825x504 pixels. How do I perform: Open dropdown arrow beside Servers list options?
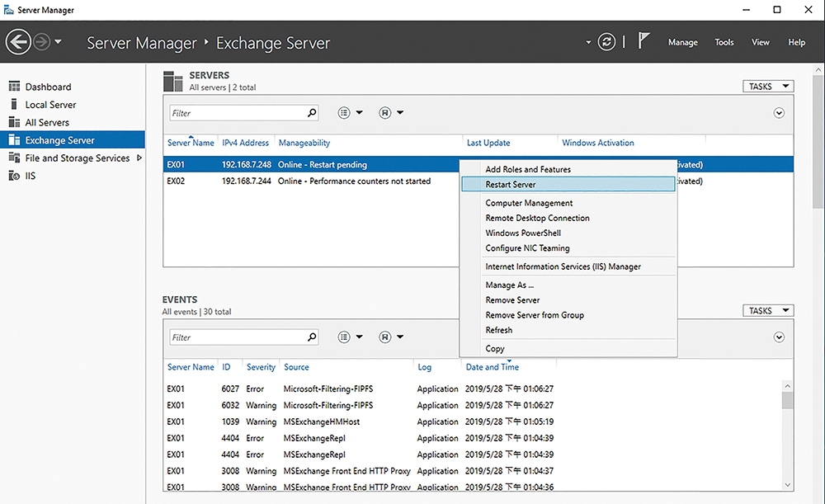[360, 112]
